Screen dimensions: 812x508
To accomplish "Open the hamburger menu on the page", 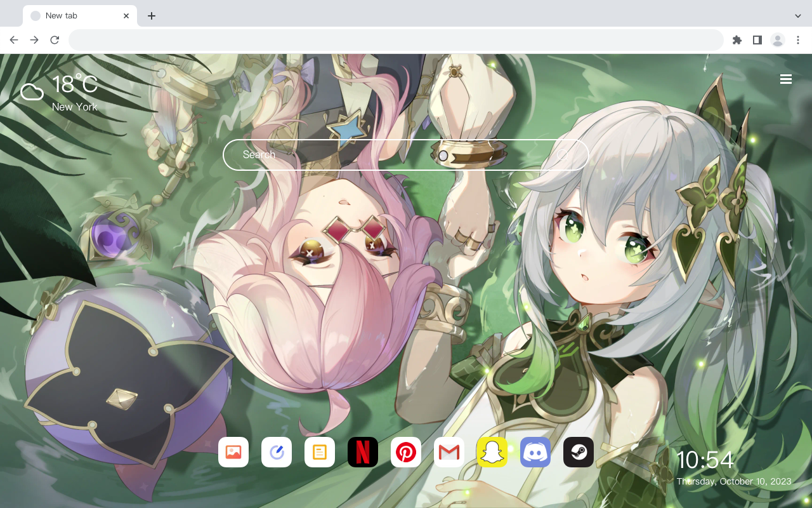I will pos(786,79).
